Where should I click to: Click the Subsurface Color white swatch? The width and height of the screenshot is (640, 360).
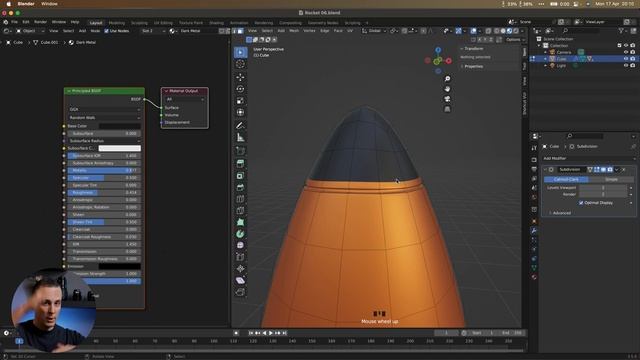[120, 148]
